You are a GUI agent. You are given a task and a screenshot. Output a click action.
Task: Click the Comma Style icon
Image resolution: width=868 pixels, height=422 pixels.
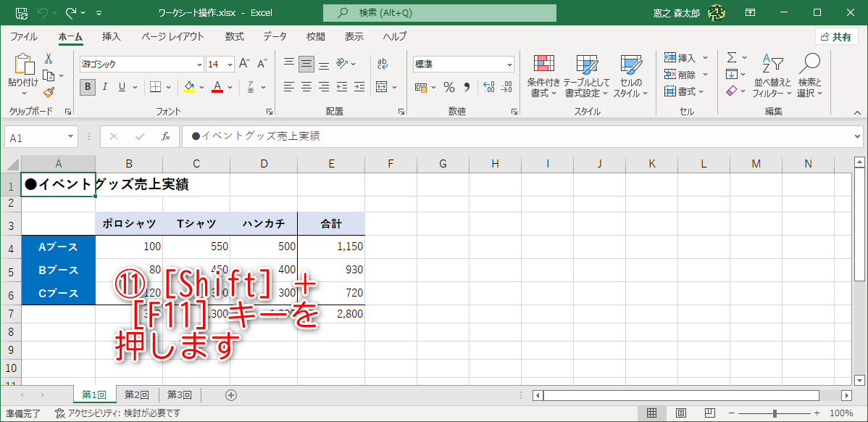tap(466, 87)
